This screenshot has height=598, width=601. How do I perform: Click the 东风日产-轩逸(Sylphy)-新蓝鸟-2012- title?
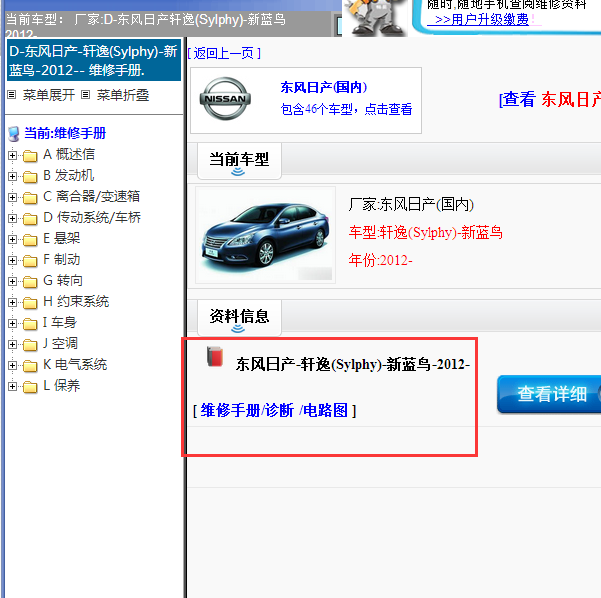[353, 364]
